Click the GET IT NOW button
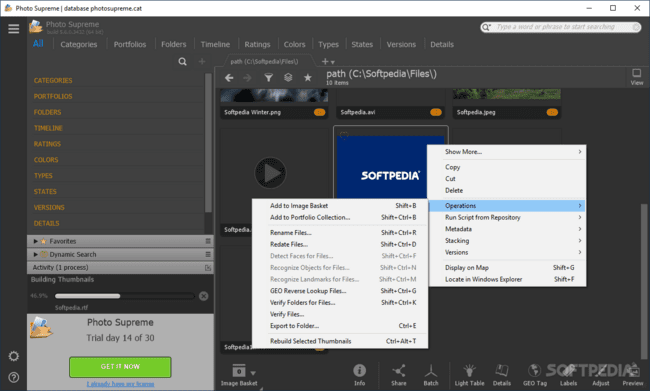This screenshot has height=391, width=650. [120, 367]
